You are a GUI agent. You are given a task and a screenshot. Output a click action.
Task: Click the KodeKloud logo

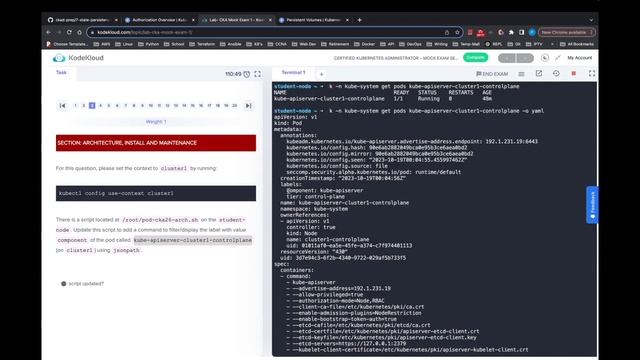78,58
